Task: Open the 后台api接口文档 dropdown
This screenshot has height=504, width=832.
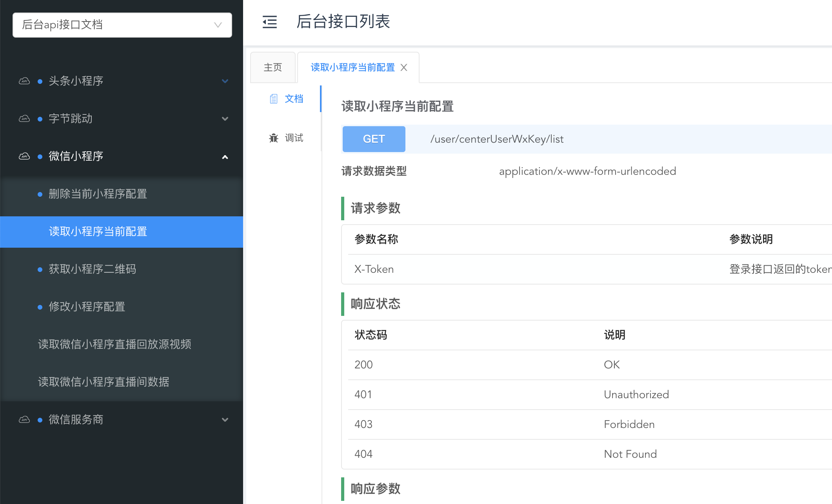Action: point(122,25)
